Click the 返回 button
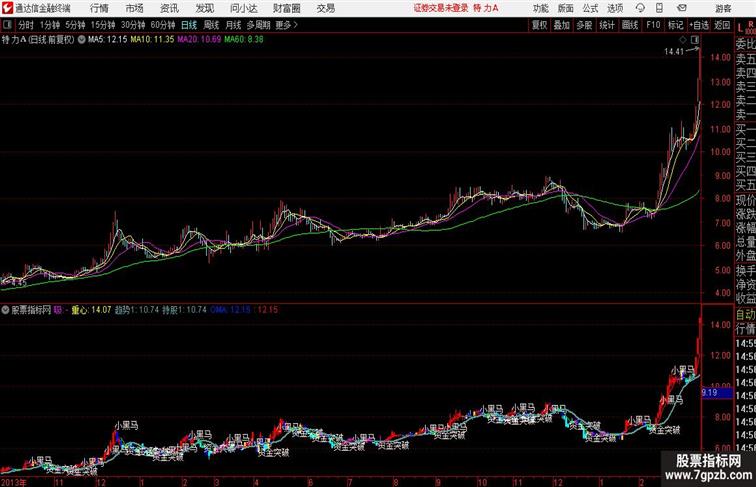 tap(722, 25)
